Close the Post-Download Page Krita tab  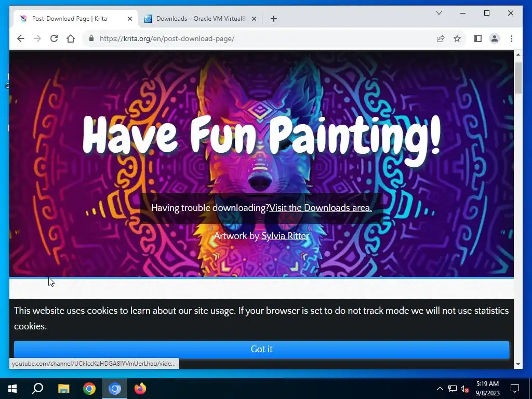point(129,19)
